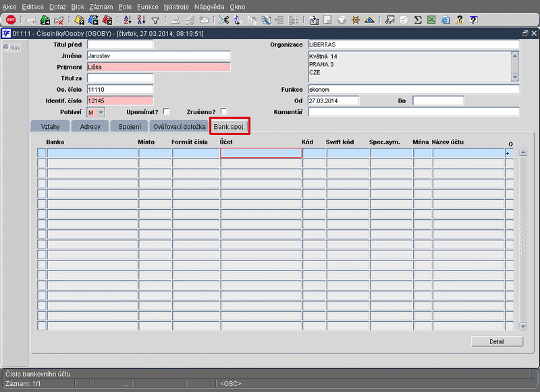This screenshot has height=392, width=540.
Task: Click the ship's wheel navigator icon
Action: pos(356,20)
